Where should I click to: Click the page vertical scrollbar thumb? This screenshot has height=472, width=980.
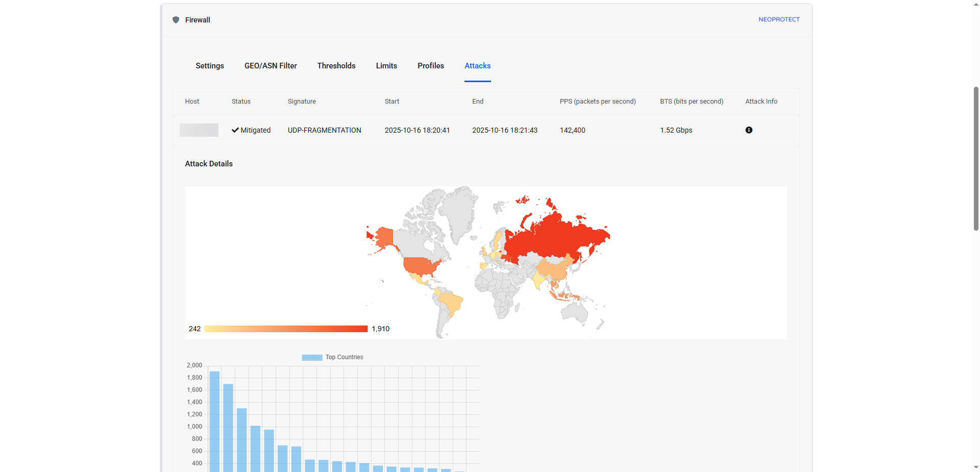(x=976, y=158)
